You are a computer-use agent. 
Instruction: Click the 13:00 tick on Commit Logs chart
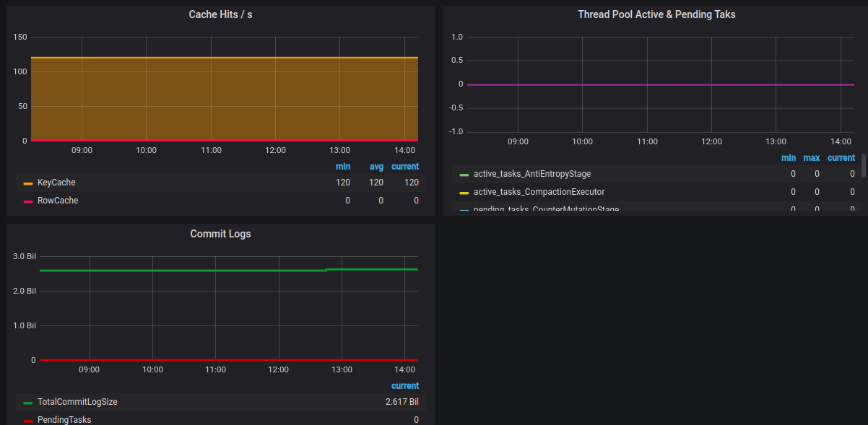tap(342, 369)
